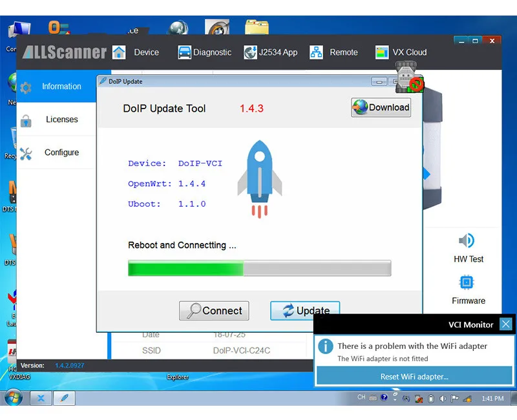Image resolution: width=517 pixels, height=420 pixels.
Task: Open the Device home icon
Action: click(x=119, y=52)
